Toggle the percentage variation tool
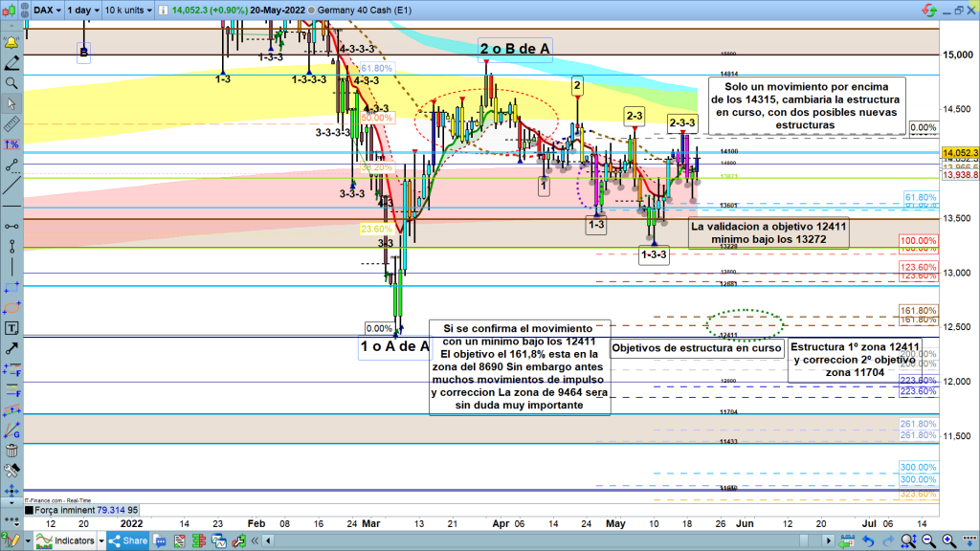The width and height of the screenshot is (980, 551). pyautogui.click(x=12, y=143)
